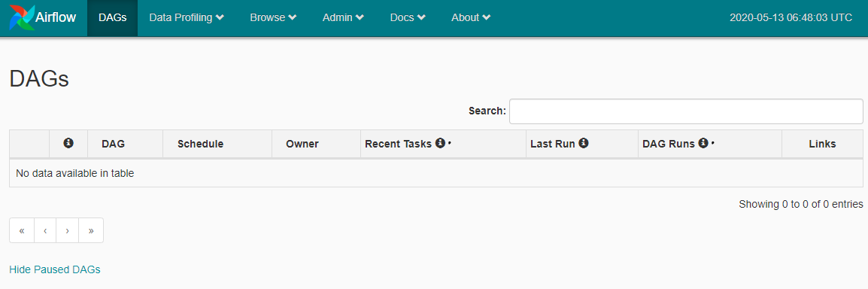Screen dimensions: 868x289
Task: Click the info icon column header
Action: (68, 144)
